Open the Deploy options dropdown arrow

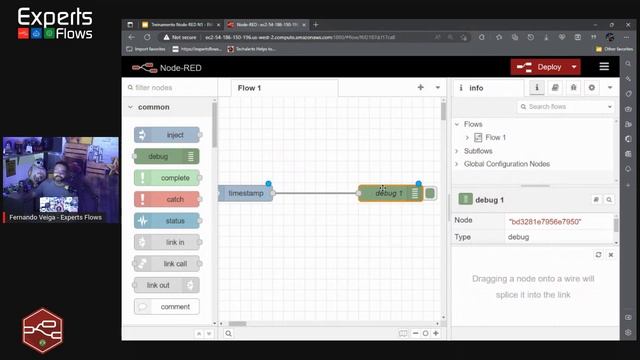574,67
